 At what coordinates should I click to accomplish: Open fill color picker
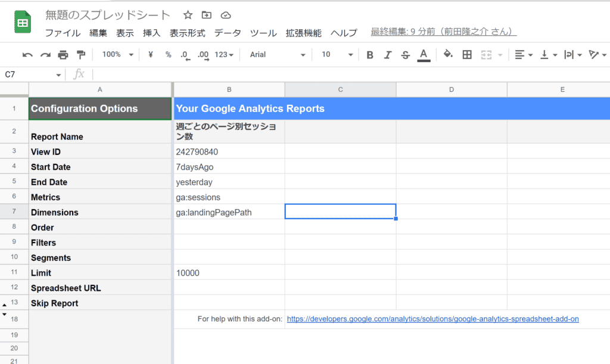[x=448, y=54]
